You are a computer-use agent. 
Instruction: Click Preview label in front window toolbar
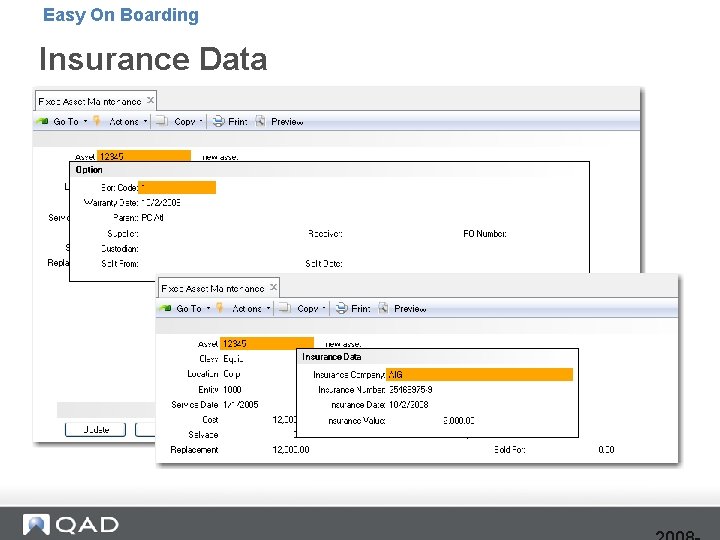[x=410, y=309]
